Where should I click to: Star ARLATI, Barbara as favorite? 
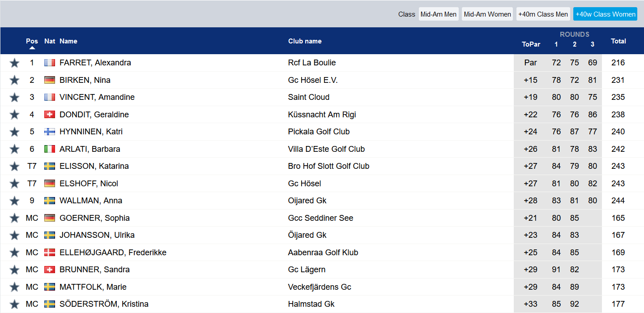pyautogui.click(x=14, y=149)
